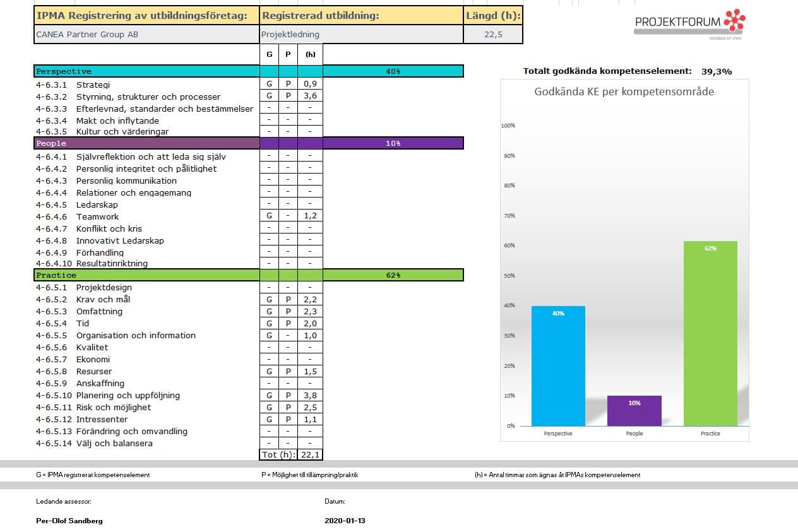This screenshot has width=798, height=532.
Task: Click the 40% value in Perspective header
Action: (393, 71)
